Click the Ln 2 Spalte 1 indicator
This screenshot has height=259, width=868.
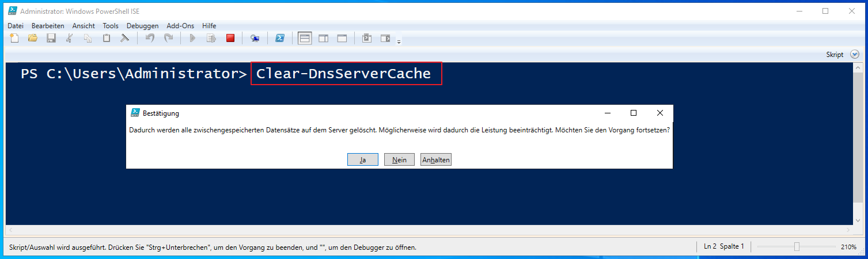(x=723, y=246)
